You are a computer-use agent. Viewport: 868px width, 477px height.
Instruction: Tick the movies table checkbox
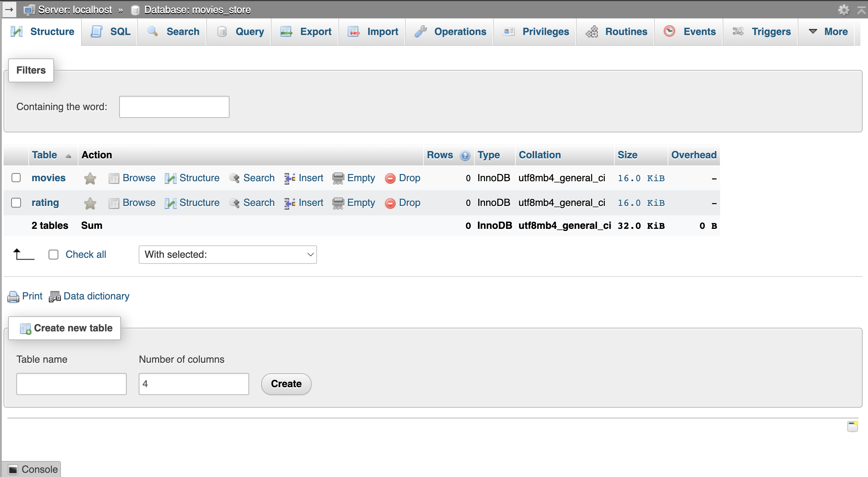[16, 178]
